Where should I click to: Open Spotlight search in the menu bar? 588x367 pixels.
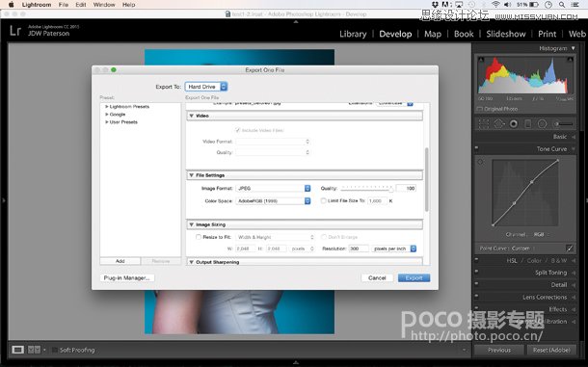tap(562, 5)
